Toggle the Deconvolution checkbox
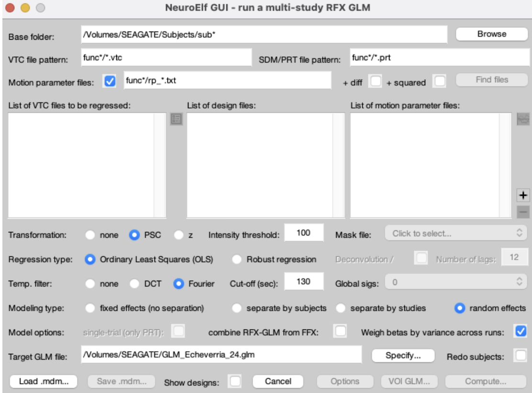This screenshot has height=393, width=532. (421, 258)
